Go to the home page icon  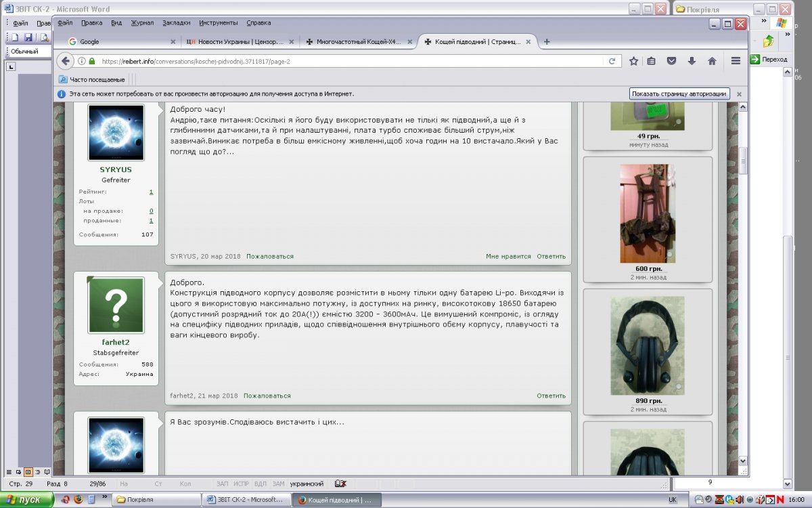(x=712, y=61)
